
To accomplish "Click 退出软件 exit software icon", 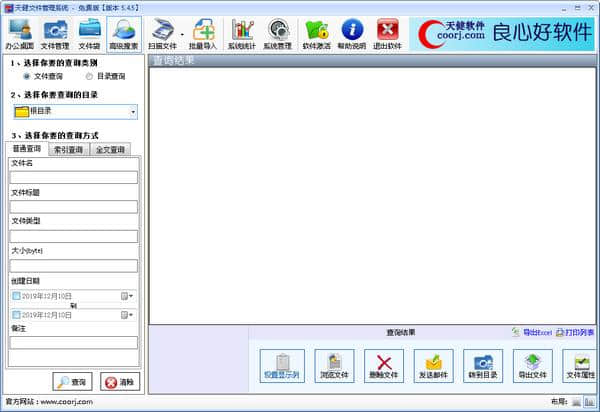I will pyautogui.click(x=387, y=34).
